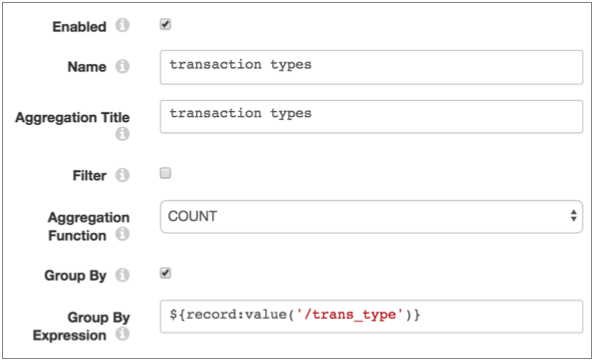This screenshot has height=361, width=593.
Task: Open the COUNT aggregation function dropdown
Action: [x=371, y=217]
